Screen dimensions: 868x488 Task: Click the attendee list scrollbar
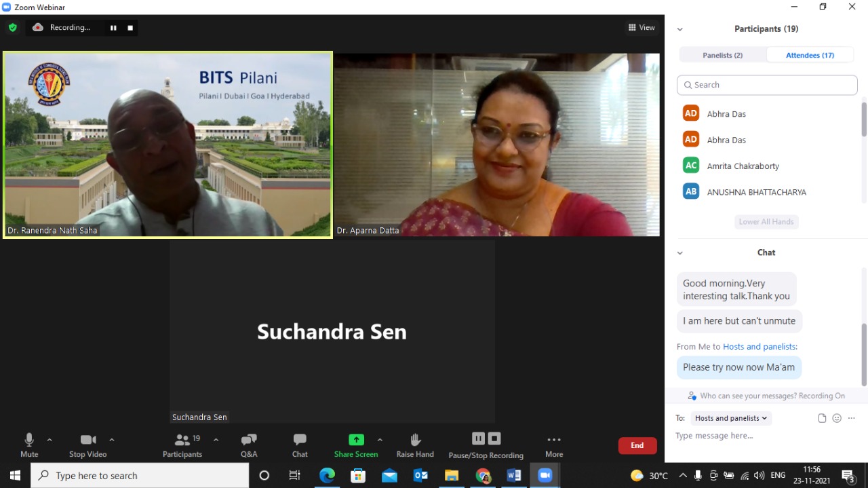pos(864,119)
